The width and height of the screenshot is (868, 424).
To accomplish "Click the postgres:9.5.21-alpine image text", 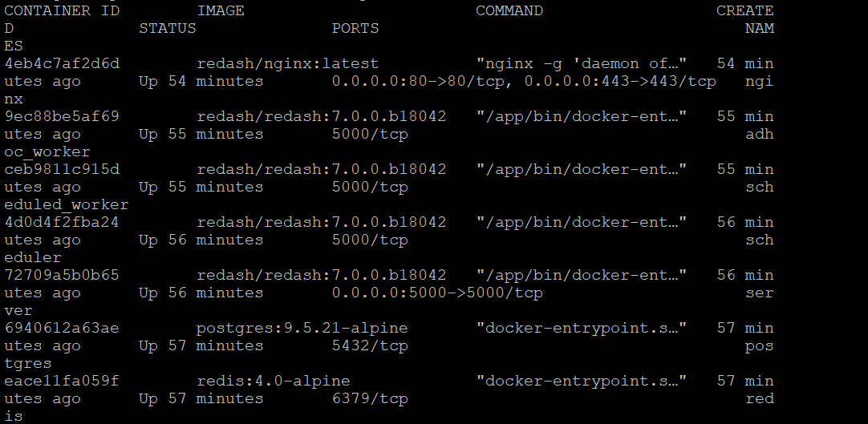I will tap(302, 329).
